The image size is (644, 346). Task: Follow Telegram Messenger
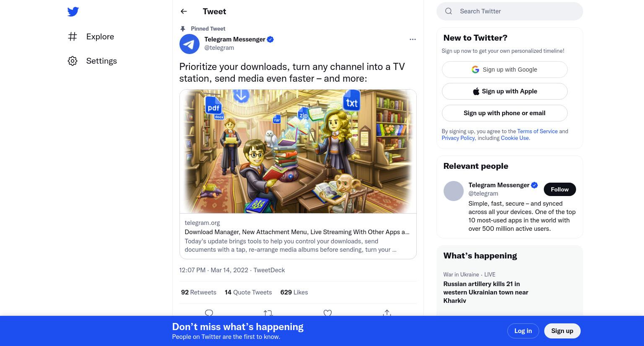tap(560, 189)
